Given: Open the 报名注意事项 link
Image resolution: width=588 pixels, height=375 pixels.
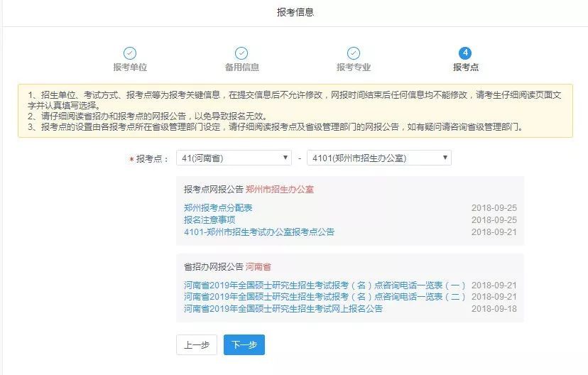Looking at the screenshot, I should coord(209,220).
